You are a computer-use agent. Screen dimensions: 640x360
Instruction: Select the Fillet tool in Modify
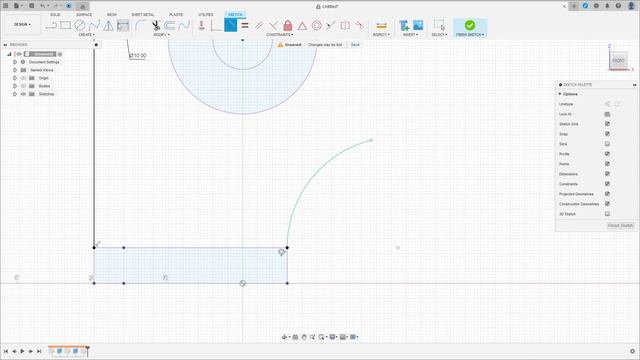coord(141,25)
